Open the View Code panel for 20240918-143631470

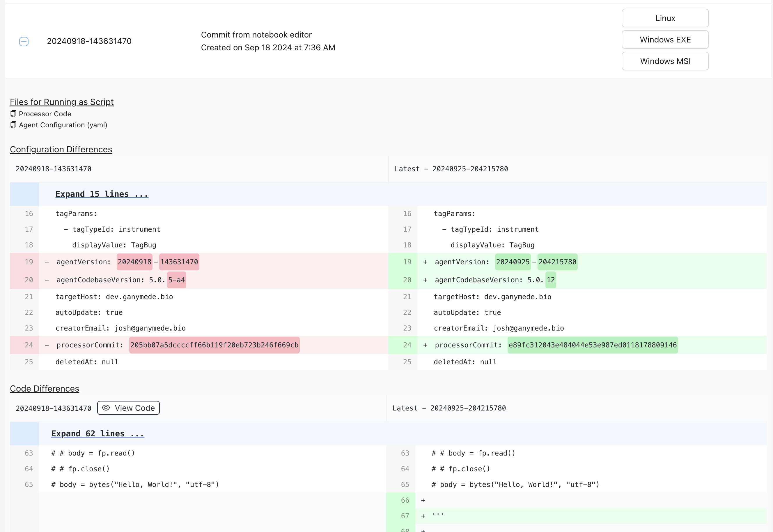(129, 408)
